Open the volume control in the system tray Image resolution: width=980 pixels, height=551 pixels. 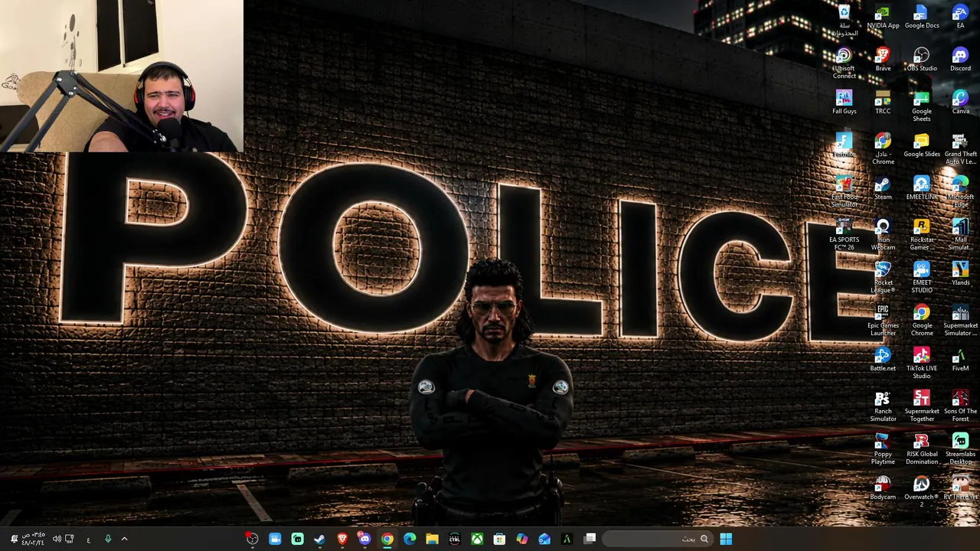[x=57, y=539]
